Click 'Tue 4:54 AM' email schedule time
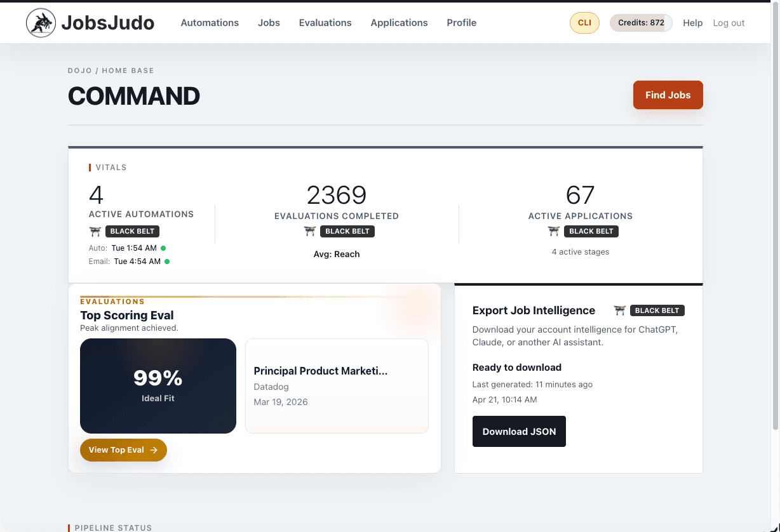Screen dimensions: 780x532 (x=137, y=262)
